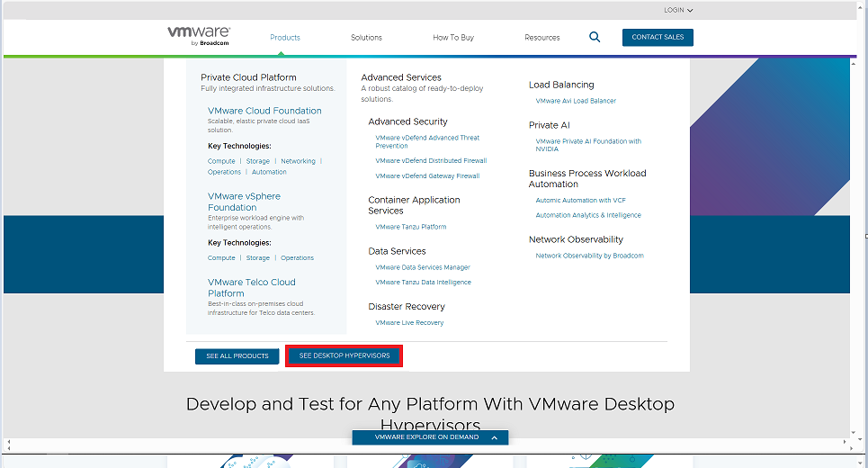Open Automic Automation with VCF link
Viewport: 868px width, 468px height.
pos(581,201)
